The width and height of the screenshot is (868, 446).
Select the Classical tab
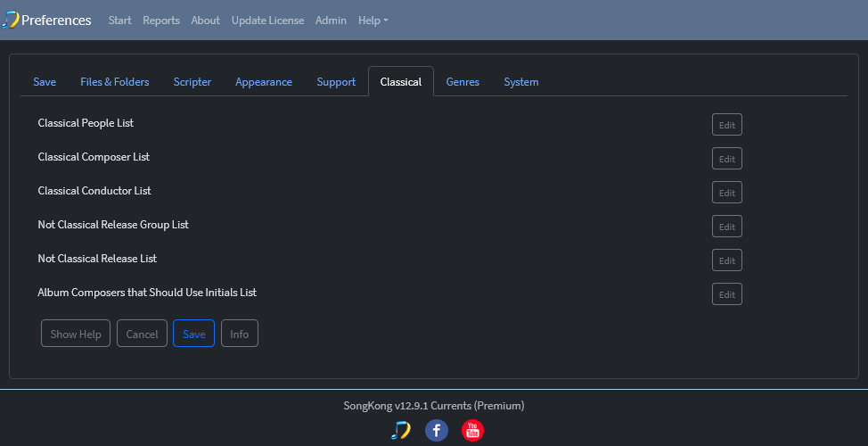click(x=401, y=81)
